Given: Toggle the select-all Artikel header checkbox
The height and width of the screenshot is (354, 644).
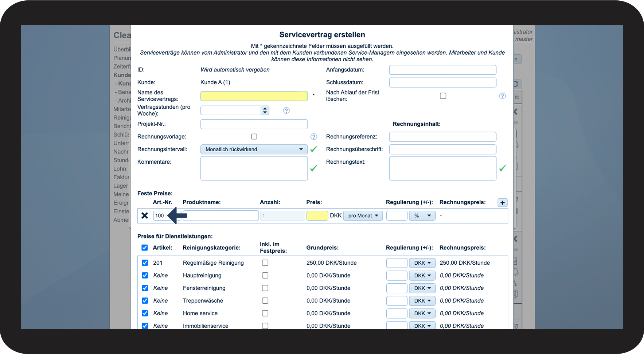Looking at the screenshot, I should coord(145,248).
